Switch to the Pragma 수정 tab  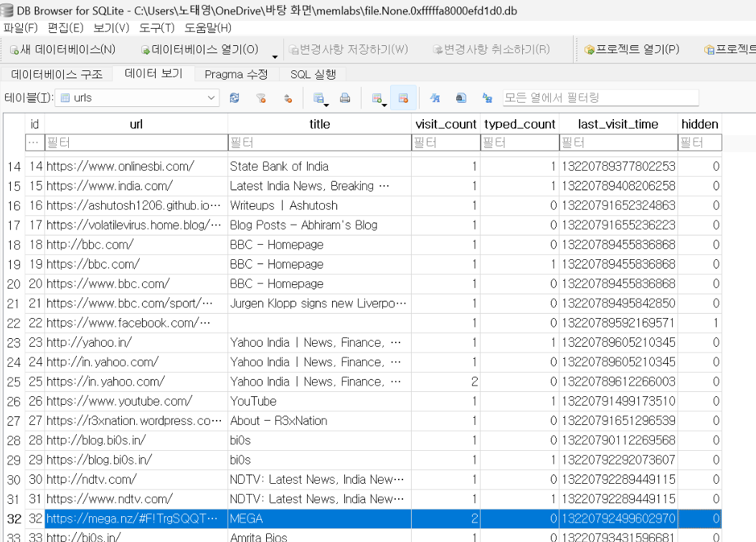tap(236, 75)
